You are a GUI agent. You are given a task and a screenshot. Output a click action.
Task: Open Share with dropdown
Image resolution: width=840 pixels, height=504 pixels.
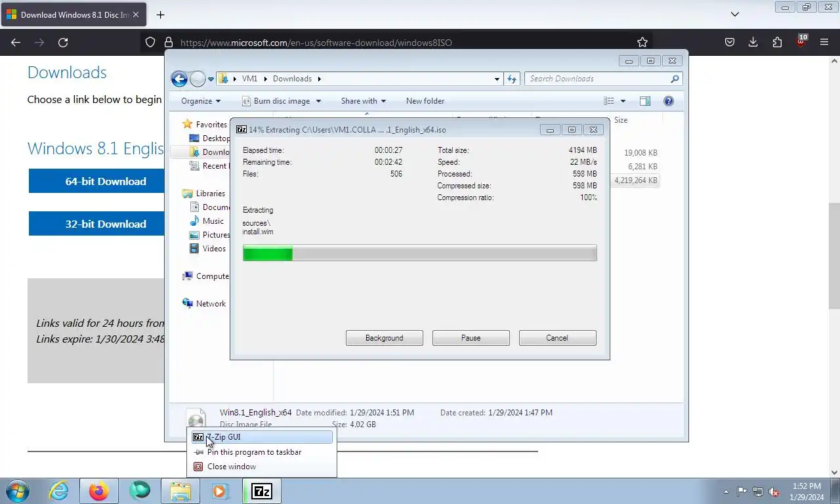pyautogui.click(x=364, y=101)
